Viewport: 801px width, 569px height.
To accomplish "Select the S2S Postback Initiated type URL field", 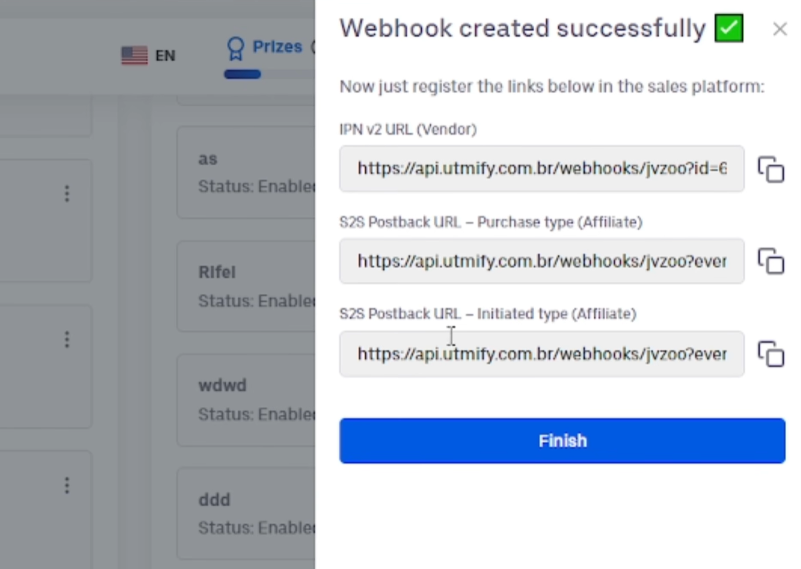I will pyautogui.click(x=541, y=354).
